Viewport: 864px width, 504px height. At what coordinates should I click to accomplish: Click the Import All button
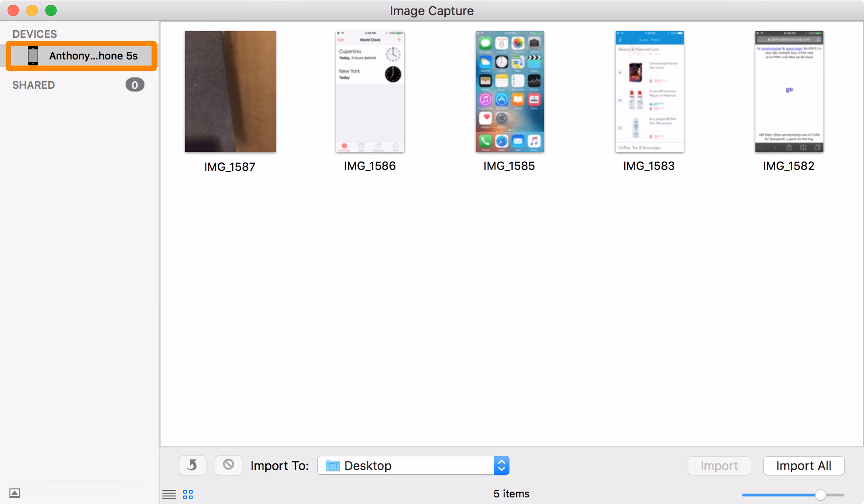804,465
